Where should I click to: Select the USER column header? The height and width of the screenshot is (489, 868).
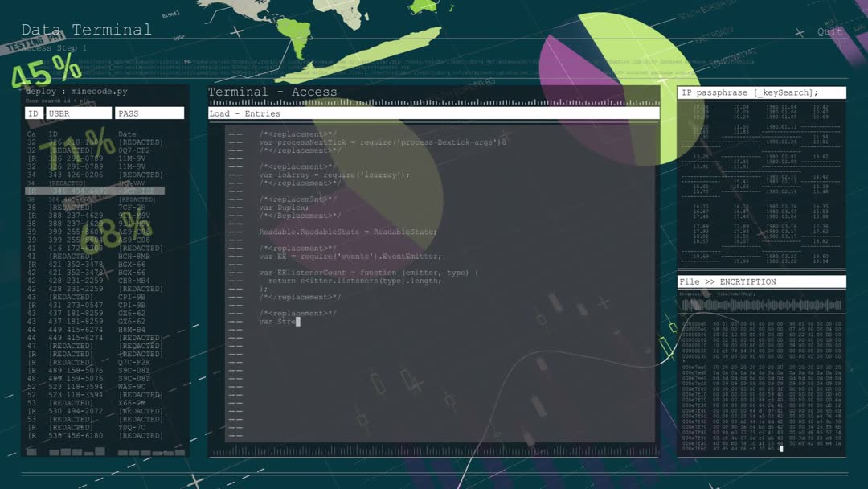(79, 113)
